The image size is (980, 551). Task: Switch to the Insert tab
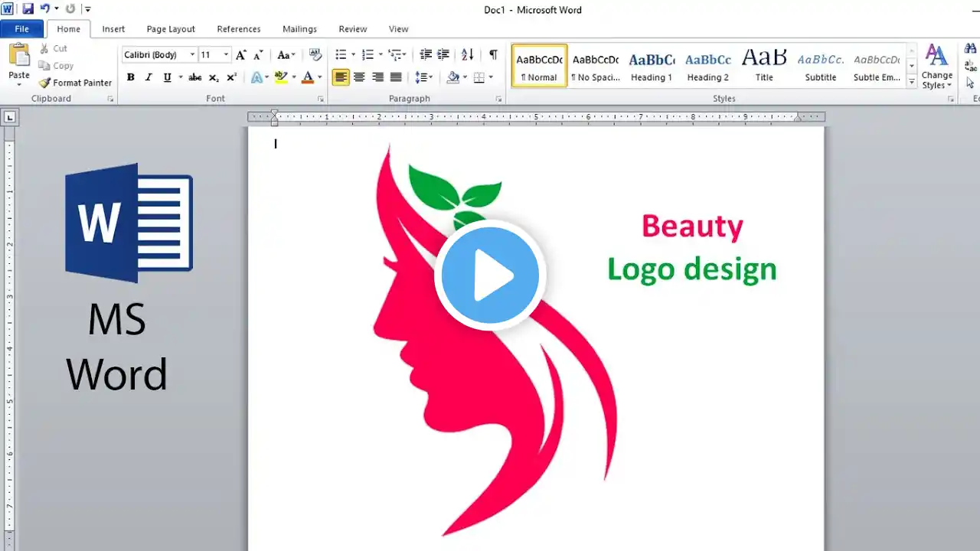tap(113, 29)
